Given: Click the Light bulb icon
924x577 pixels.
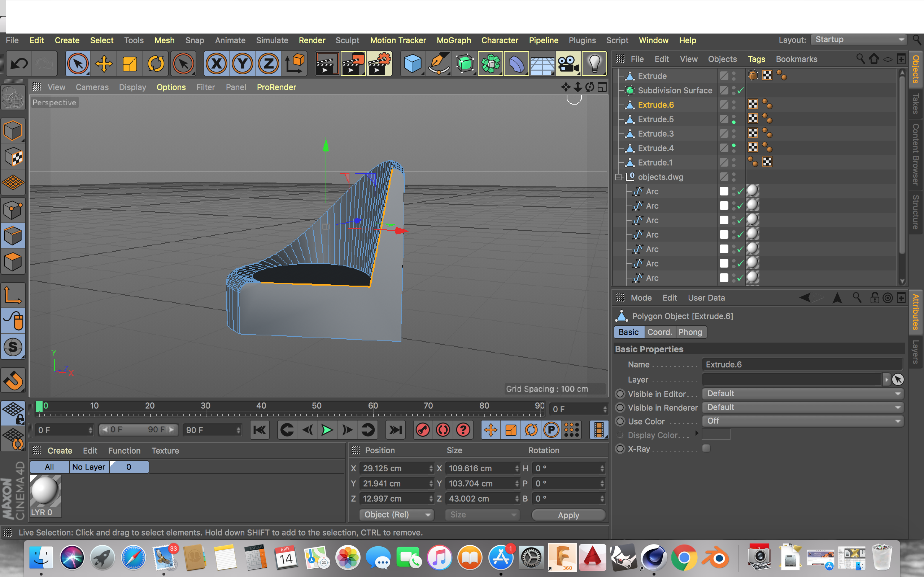Looking at the screenshot, I should coord(594,64).
